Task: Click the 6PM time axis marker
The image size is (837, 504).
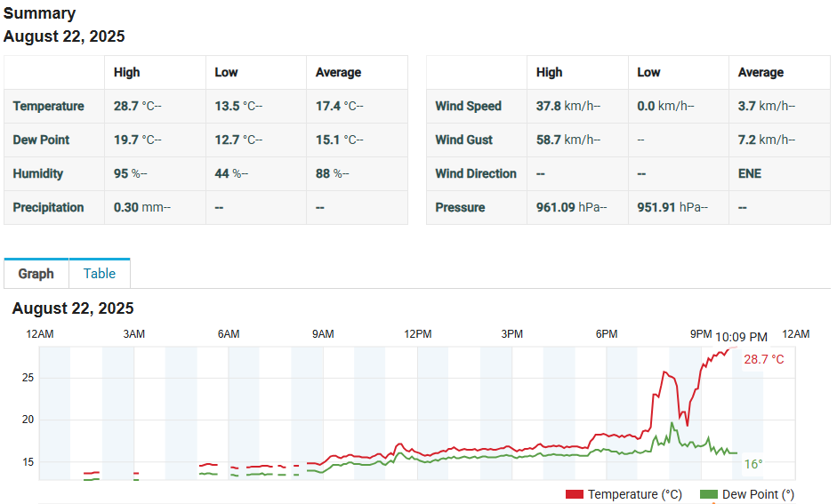Action: point(607,334)
